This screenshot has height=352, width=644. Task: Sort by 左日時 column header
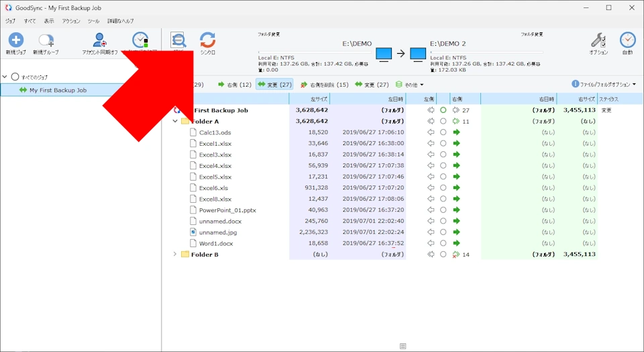click(368, 99)
